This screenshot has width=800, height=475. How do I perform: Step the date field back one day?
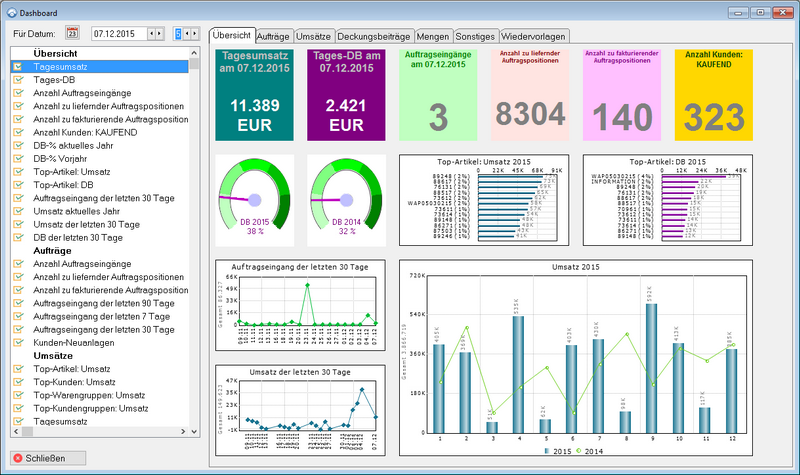click(152, 33)
